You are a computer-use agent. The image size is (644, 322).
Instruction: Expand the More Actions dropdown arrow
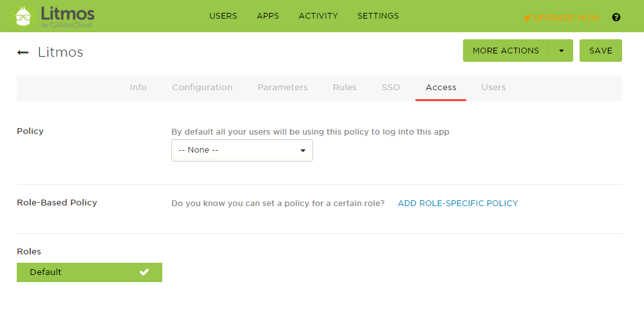click(561, 51)
